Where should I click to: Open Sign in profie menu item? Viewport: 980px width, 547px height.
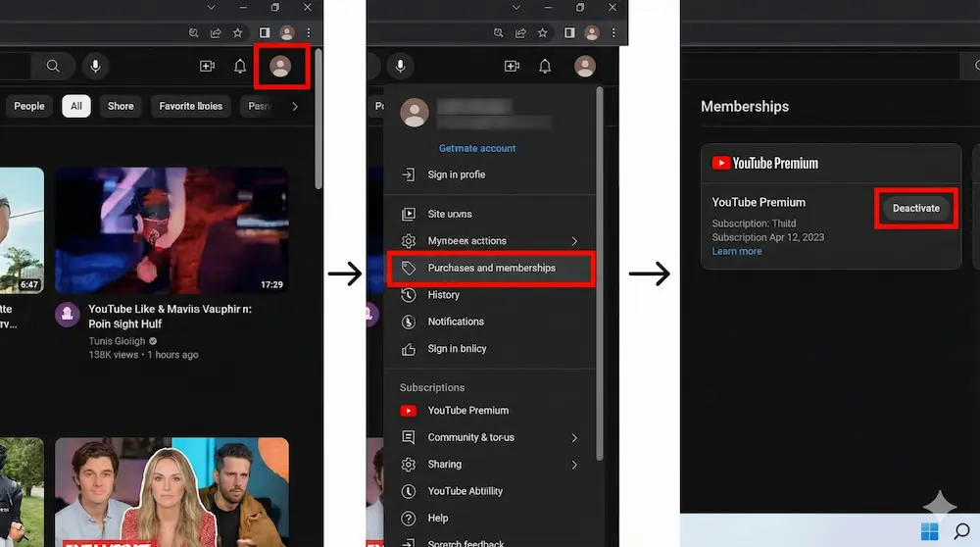tap(491, 174)
